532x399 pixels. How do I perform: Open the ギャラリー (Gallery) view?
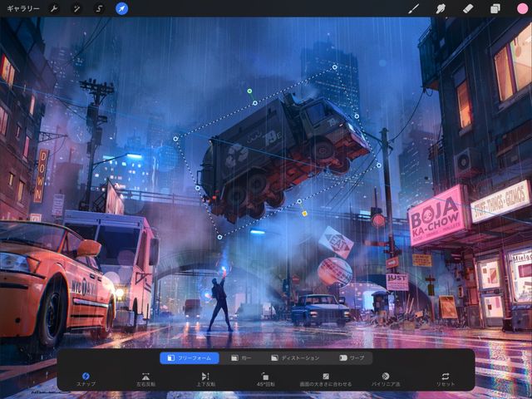(23, 8)
